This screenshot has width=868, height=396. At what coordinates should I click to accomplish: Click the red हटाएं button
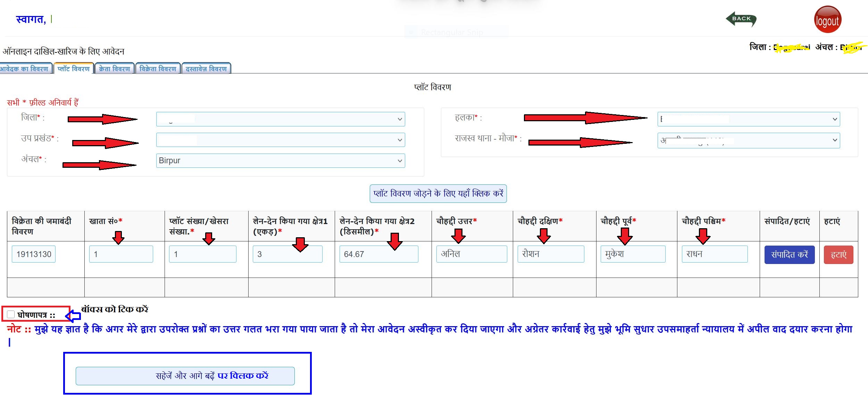coord(838,255)
